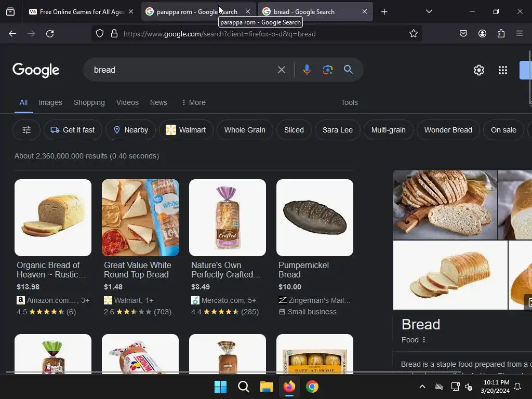Open a new tab with plus button
The image size is (532, 399).
[384, 12]
